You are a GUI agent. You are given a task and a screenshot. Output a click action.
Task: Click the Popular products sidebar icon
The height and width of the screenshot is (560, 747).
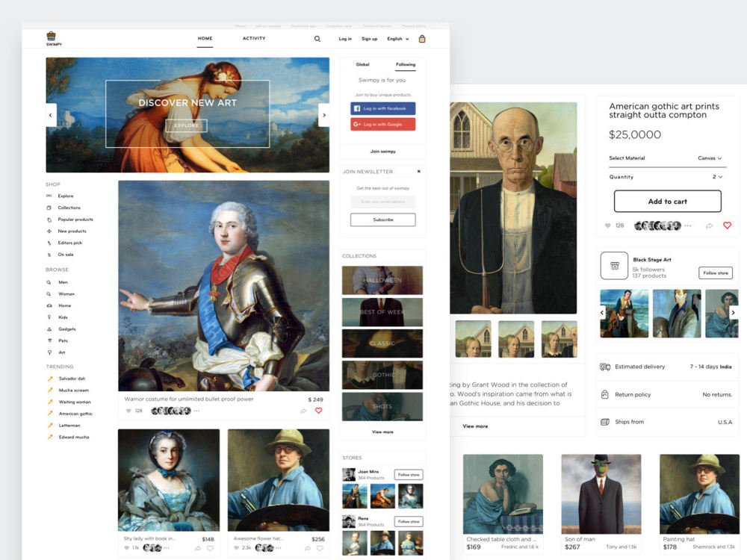(x=49, y=220)
